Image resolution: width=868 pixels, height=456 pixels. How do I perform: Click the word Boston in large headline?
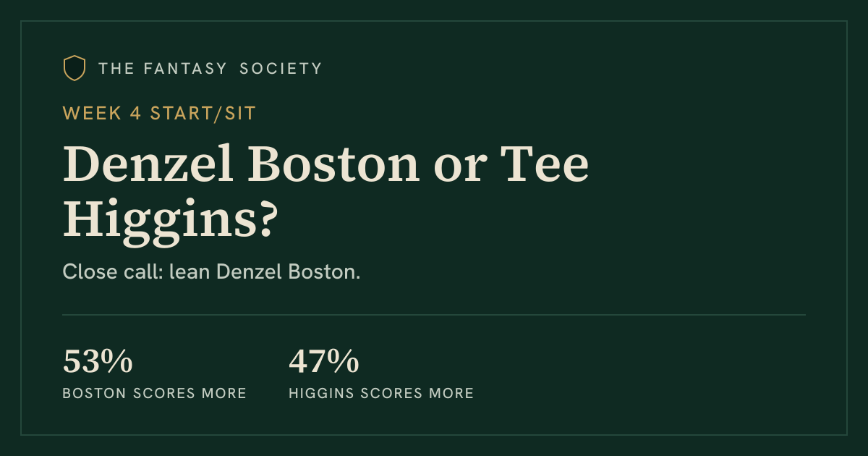334,164
